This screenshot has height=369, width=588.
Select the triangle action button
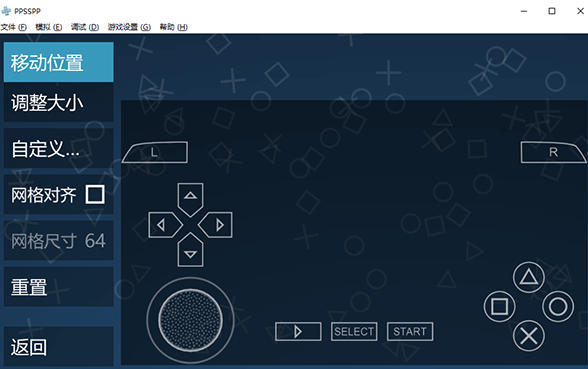pyautogui.click(x=529, y=277)
